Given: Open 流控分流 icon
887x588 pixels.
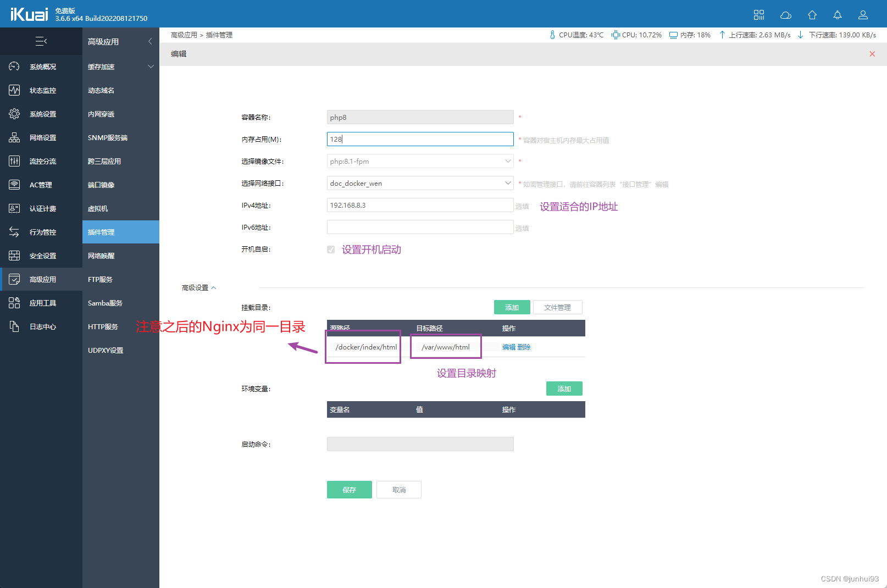Looking at the screenshot, I should pos(14,161).
